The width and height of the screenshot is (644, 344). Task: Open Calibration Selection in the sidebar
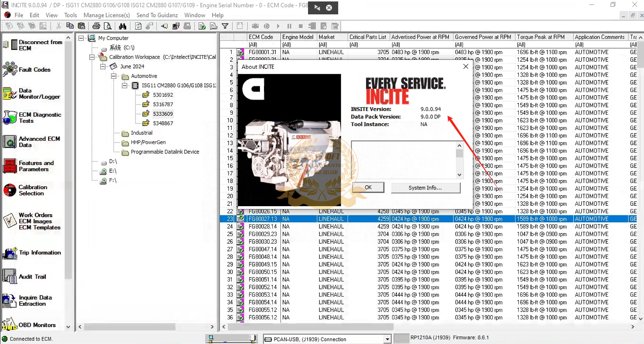point(25,190)
